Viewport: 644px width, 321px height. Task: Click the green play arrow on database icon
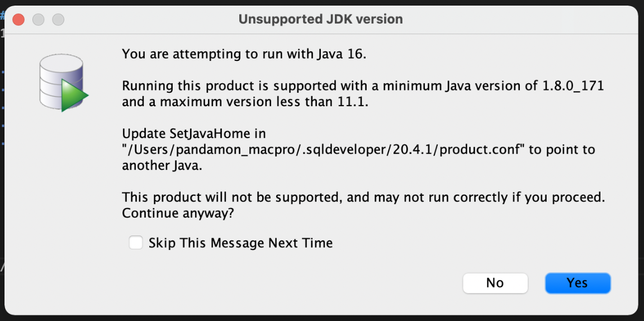(x=75, y=96)
